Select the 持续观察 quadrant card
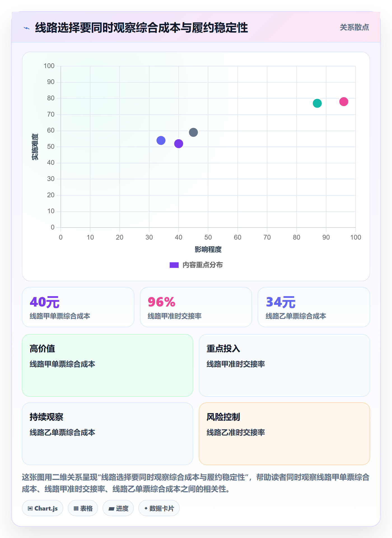Viewport: 392px width, 538px height. tap(108, 434)
